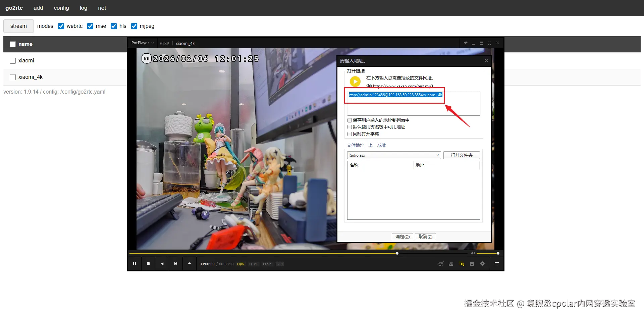Enable 默认使用剪贴板中可用地址 checkbox

pos(350,127)
